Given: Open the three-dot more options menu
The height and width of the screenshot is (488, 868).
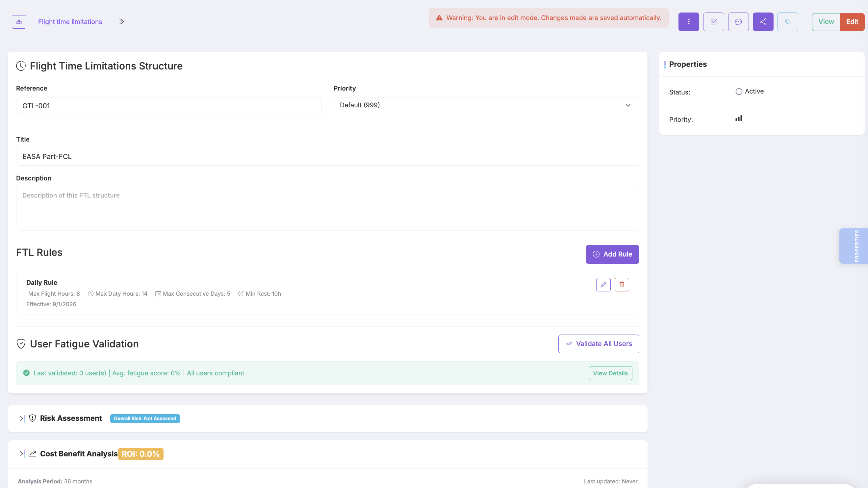Looking at the screenshot, I should 688,22.
